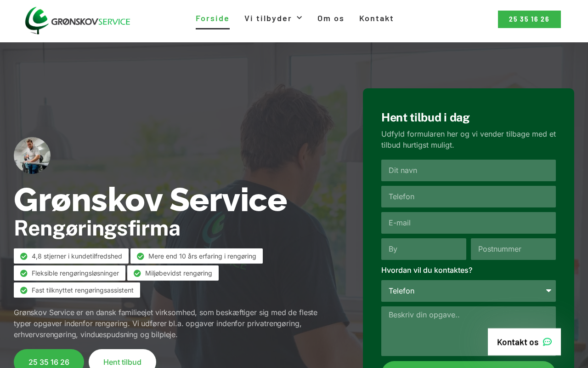Focus the Dit navn input field
This screenshot has width=588, height=368.
pos(469,170)
